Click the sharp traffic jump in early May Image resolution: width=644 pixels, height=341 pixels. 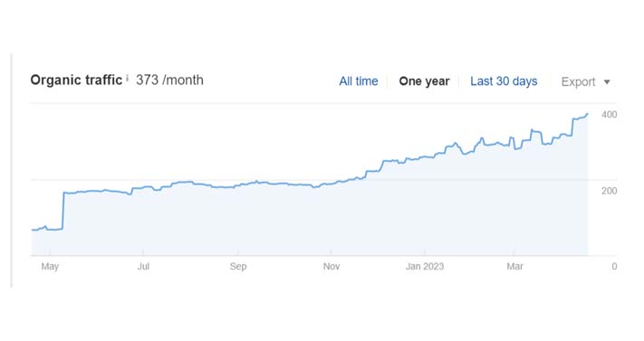pos(63,210)
